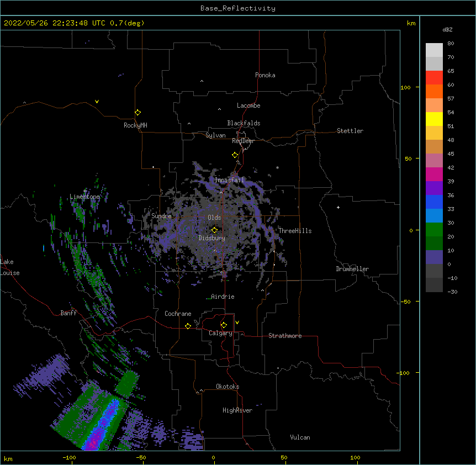Click the slate purple 10-0 dBZ legend swatch
This screenshot has height=465, width=476.
pyautogui.click(x=434, y=257)
